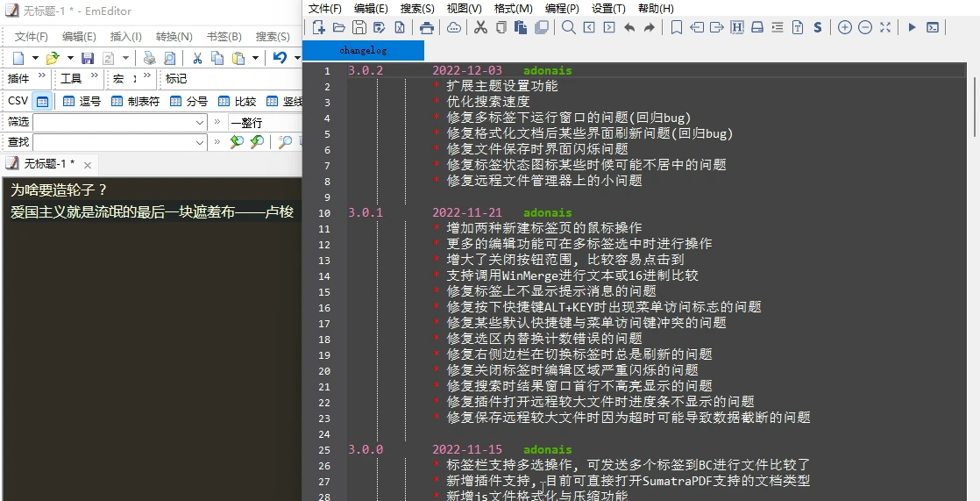Open the 转换(N) menu in EmEditor
The width and height of the screenshot is (980, 501).
click(174, 36)
